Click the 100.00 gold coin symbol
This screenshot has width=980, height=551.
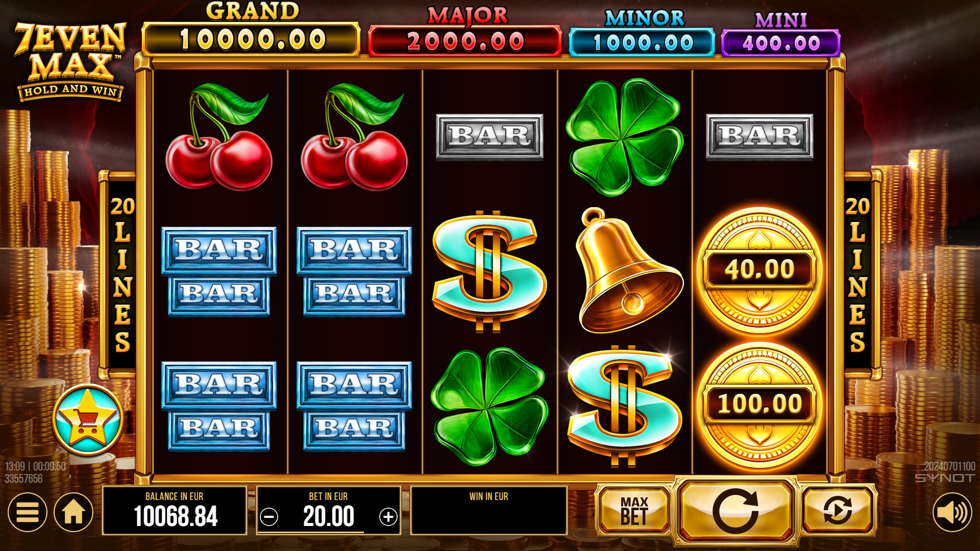point(759,404)
